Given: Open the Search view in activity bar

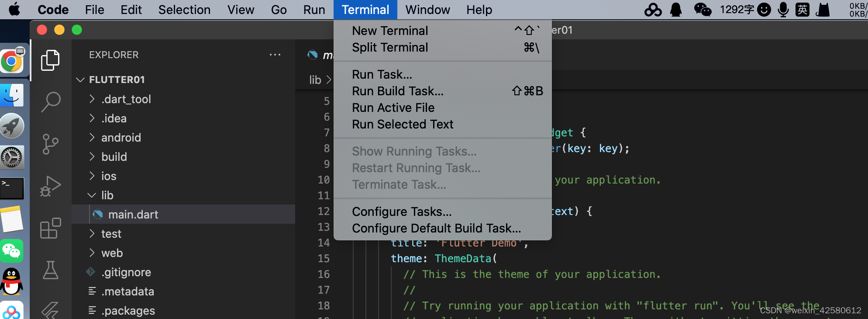Looking at the screenshot, I should click(x=50, y=102).
